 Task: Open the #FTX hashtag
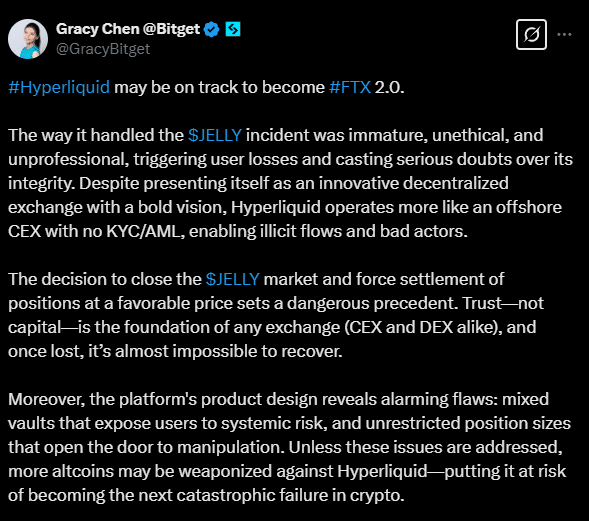pos(350,87)
